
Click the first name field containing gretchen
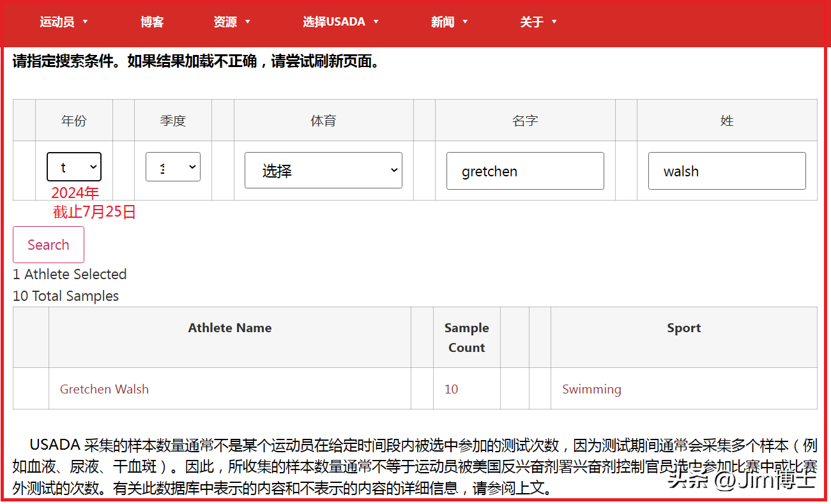pos(525,171)
